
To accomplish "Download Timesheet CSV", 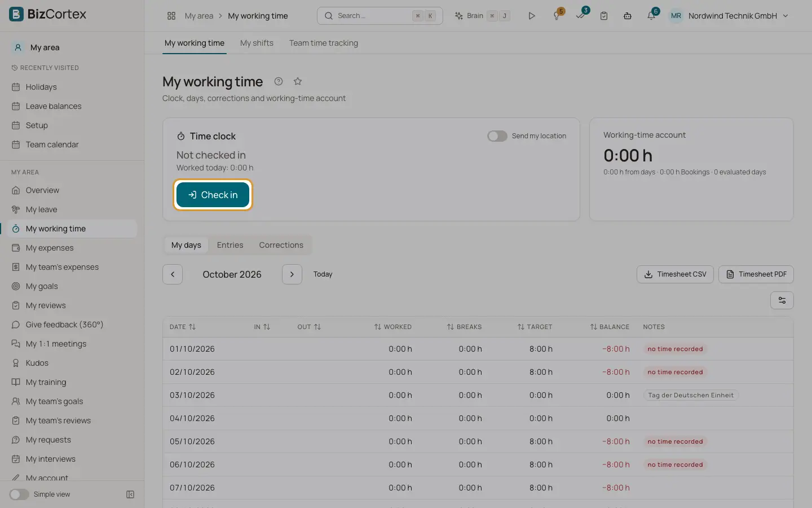I will click(x=675, y=274).
